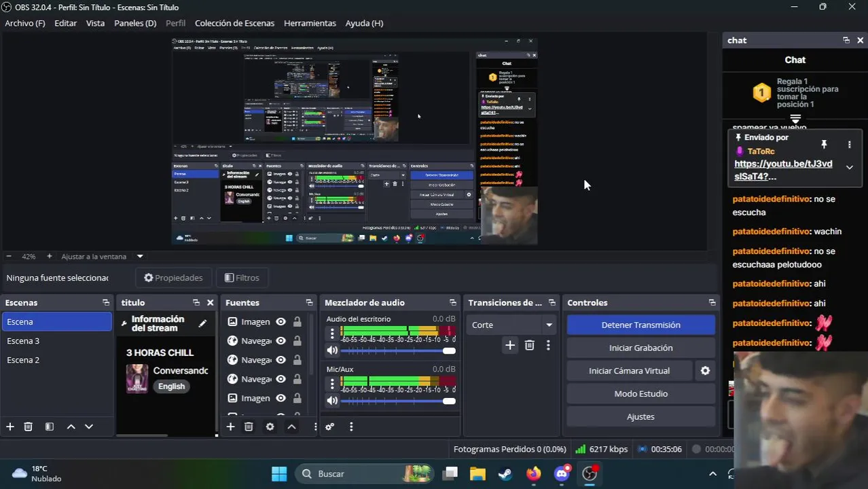Open advanced audio properties gears in the mixer toolbar
Viewport: 868px width, 489px height.
pyautogui.click(x=330, y=427)
